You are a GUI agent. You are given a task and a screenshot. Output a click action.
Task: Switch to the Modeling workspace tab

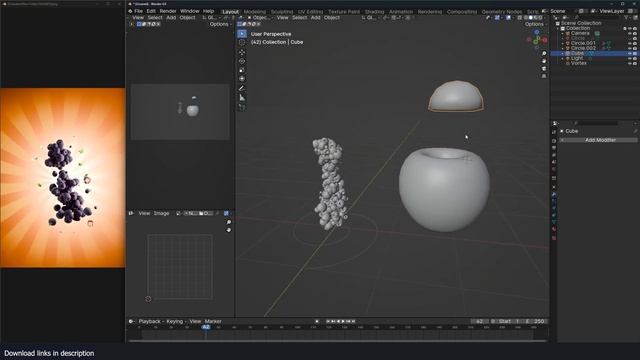254,12
